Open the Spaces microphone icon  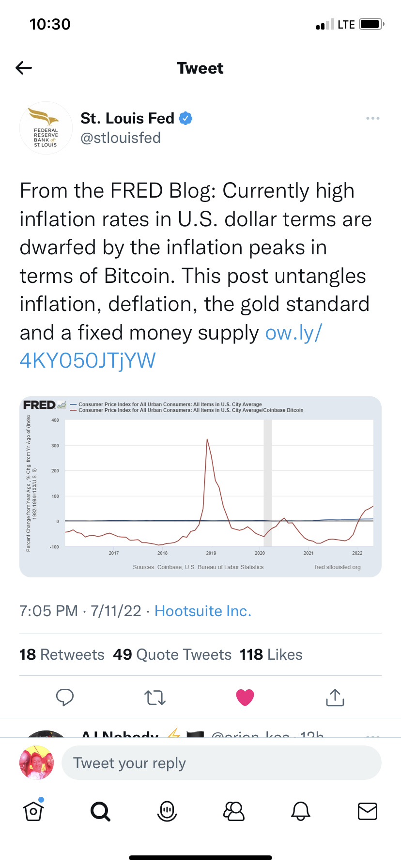tap(167, 811)
